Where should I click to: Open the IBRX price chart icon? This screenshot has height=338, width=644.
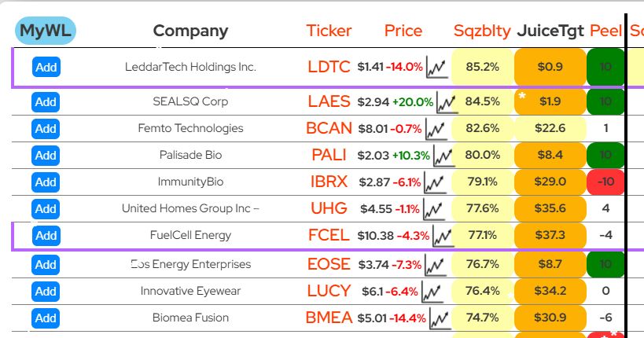[435, 182]
